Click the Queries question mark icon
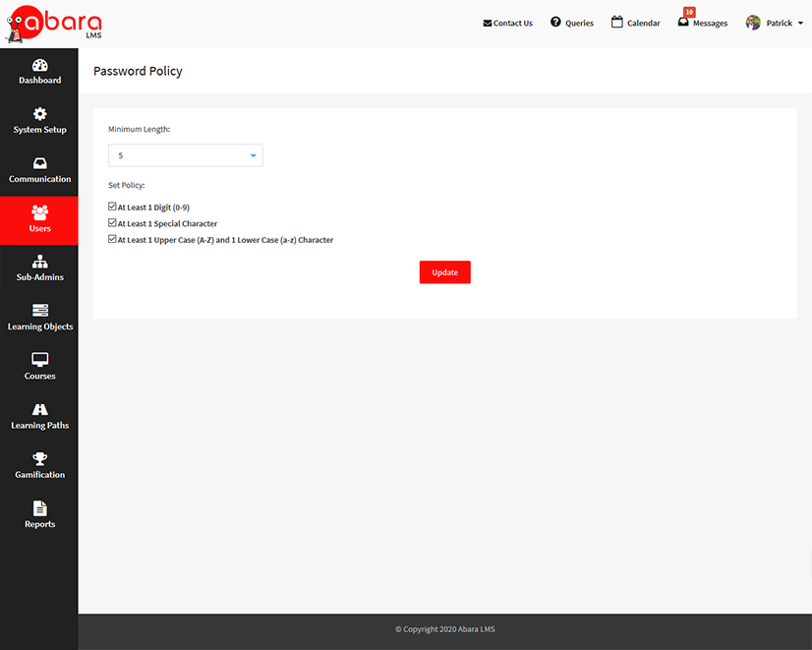The image size is (812, 650). pyautogui.click(x=555, y=22)
